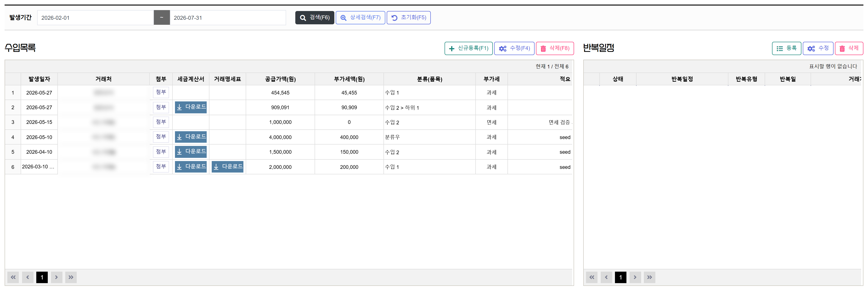Go to next page in 반복일정 pager
The image size is (868, 290).
tap(635, 277)
